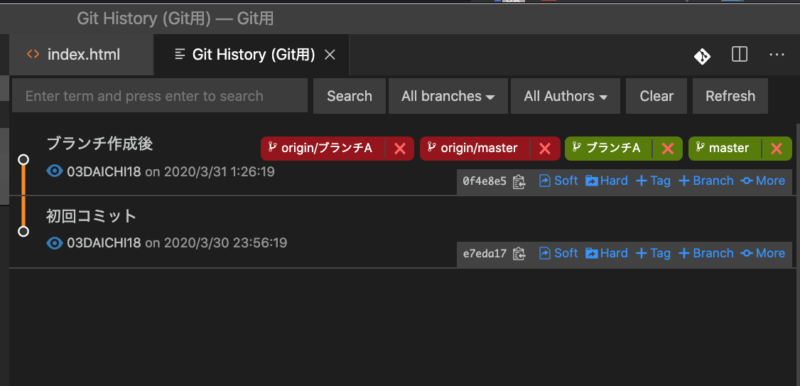Click the commit hash e7eda17 text
Image resolution: width=800 pixels, height=386 pixels.
(x=485, y=253)
